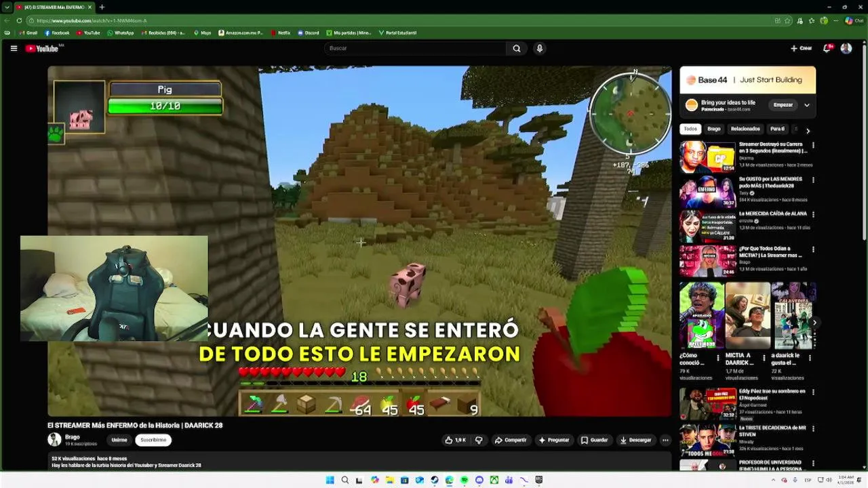Select the 'Para ti' filter chip
Image resolution: width=868 pixels, height=488 pixels.
click(x=777, y=129)
